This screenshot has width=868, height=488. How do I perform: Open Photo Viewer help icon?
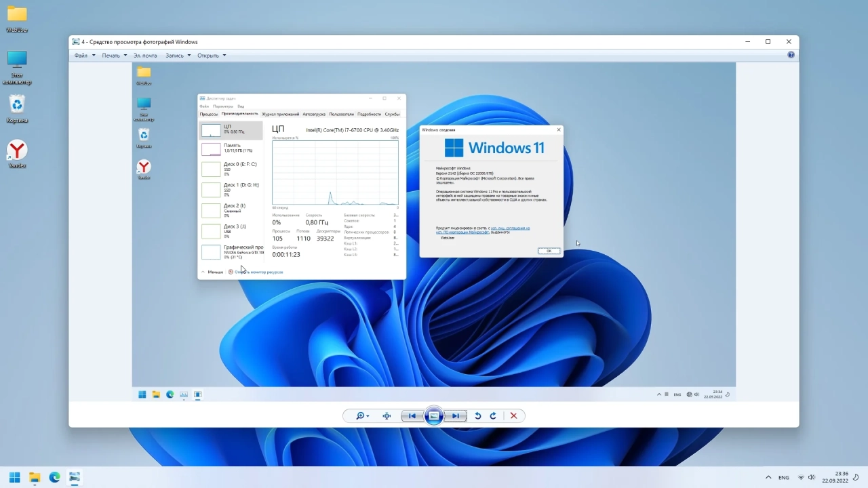pos(791,55)
